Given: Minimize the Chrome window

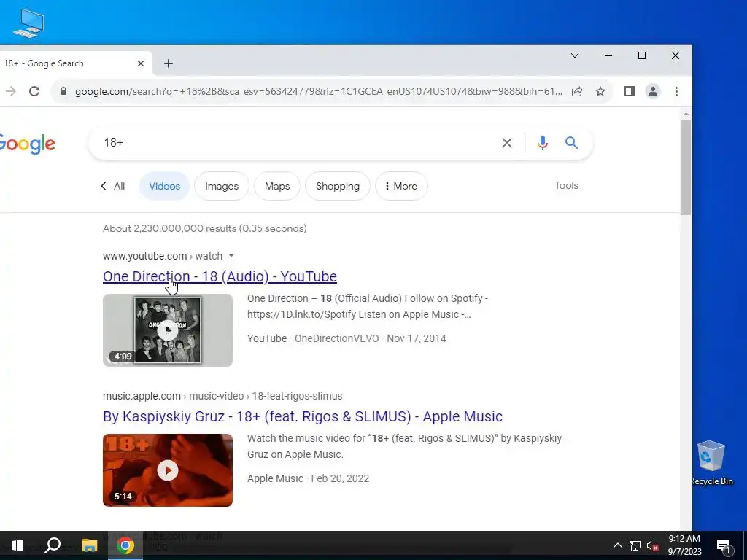Looking at the screenshot, I should coord(608,55).
